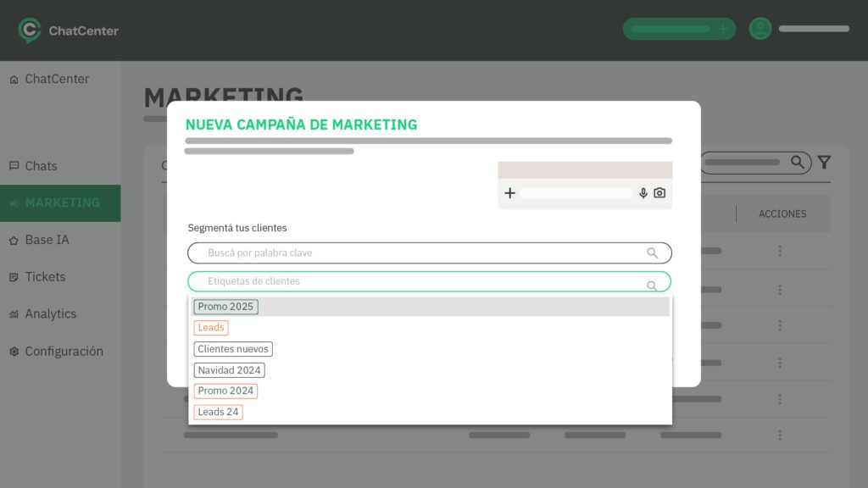Select the Promo 2025 tag option
This screenshot has width=868, height=488.
225,307
